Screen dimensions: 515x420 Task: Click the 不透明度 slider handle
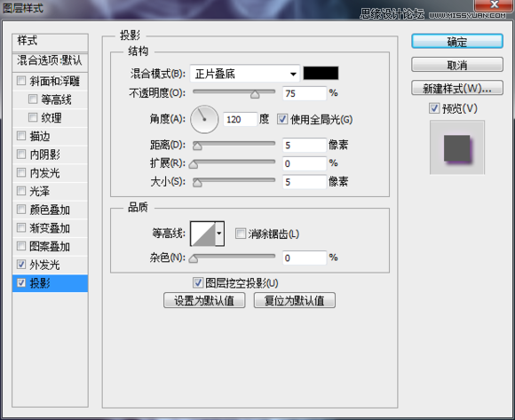(255, 95)
